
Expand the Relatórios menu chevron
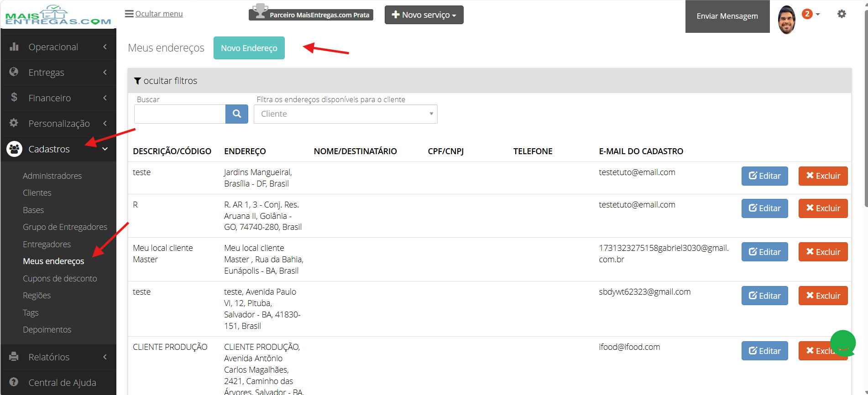[x=105, y=357]
